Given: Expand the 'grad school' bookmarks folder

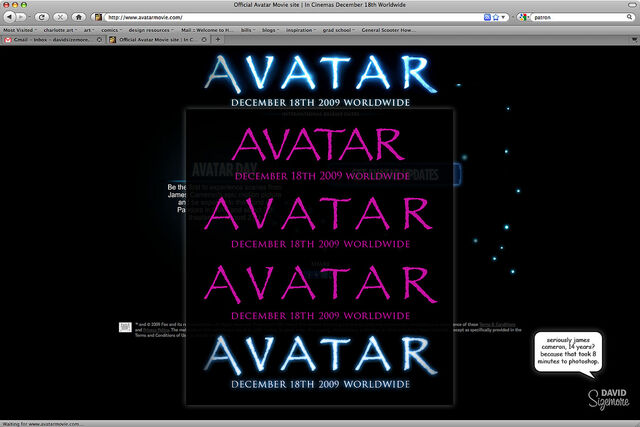Looking at the screenshot, I should click(x=338, y=30).
